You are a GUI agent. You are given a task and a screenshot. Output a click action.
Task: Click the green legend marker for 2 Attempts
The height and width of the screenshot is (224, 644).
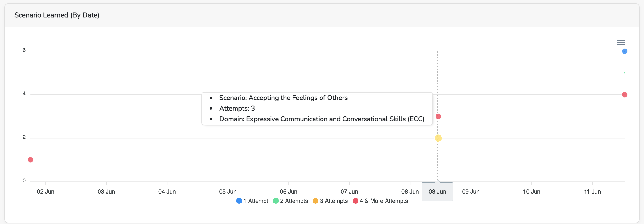point(276,201)
